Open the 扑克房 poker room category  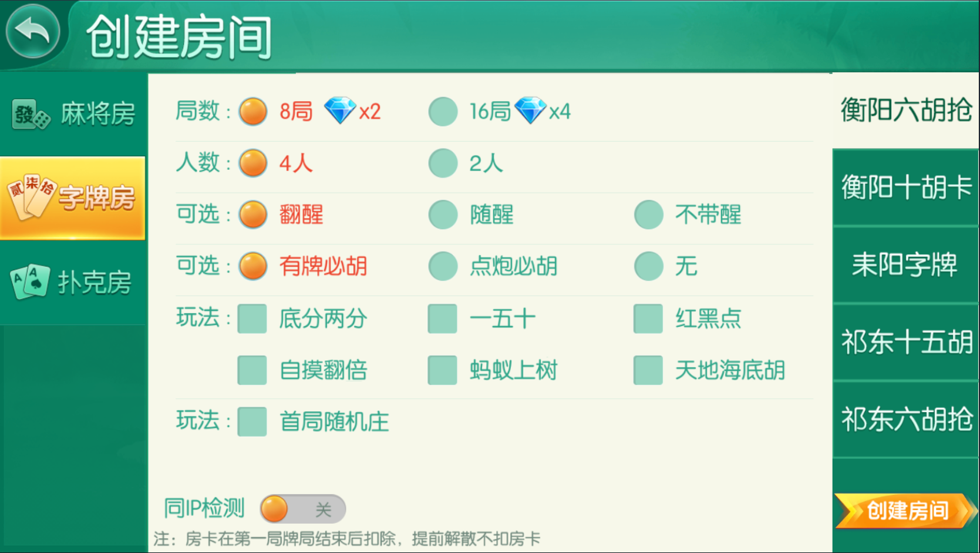coord(73,282)
